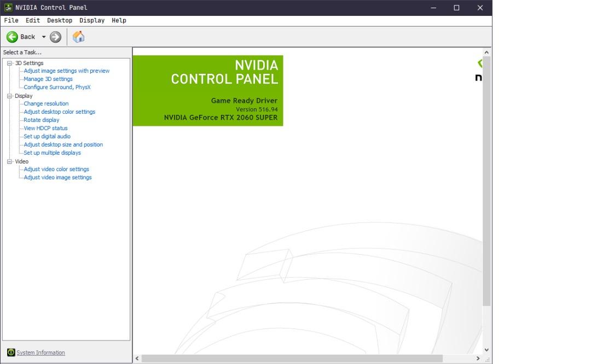
Task: Click the NVIDIA Control Panel title bar icon
Action: point(8,8)
